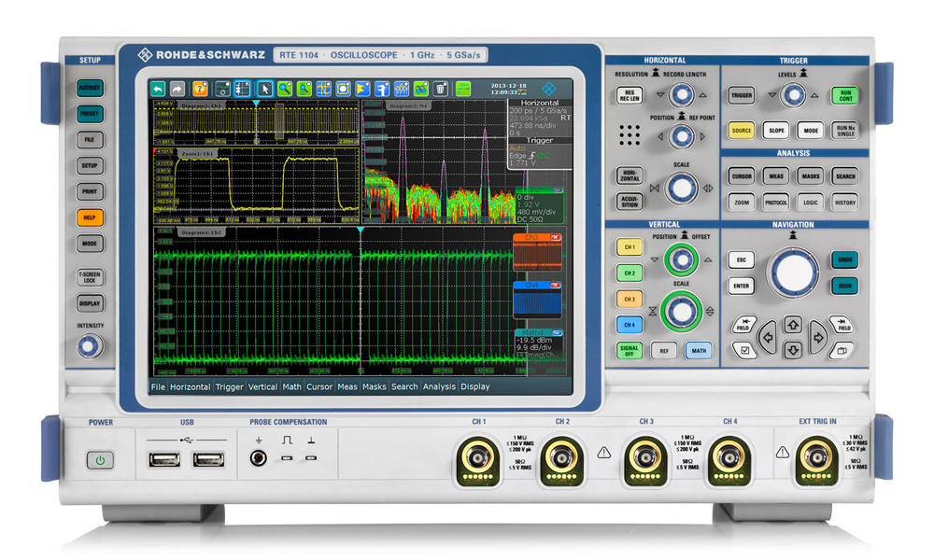Push the UNDO hardware button
Image resolution: width=934 pixels, height=560 pixels.
pos(845,260)
